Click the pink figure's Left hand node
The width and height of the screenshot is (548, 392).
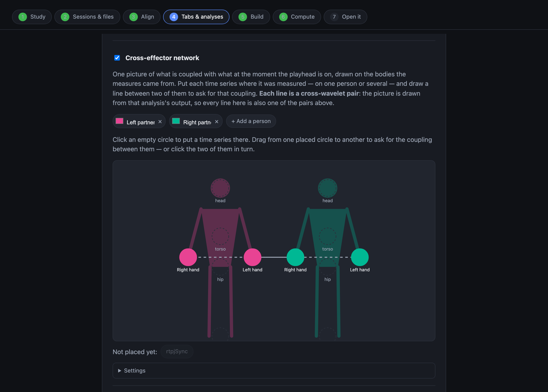pos(253,257)
